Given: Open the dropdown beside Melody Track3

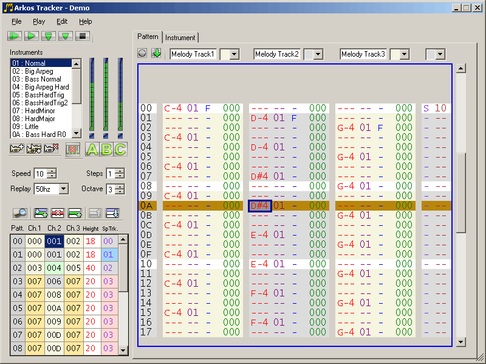Looking at the screenshot, I should pyautogui.click(x=405, y=54).
